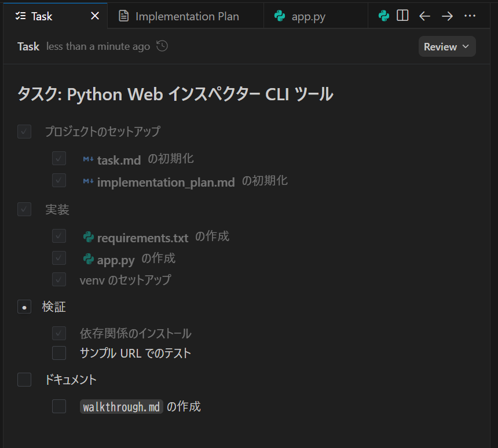The image size is (498, 448).
Task: Toggle the venv のセットアップ checkbox
Action: pos(59,279)
